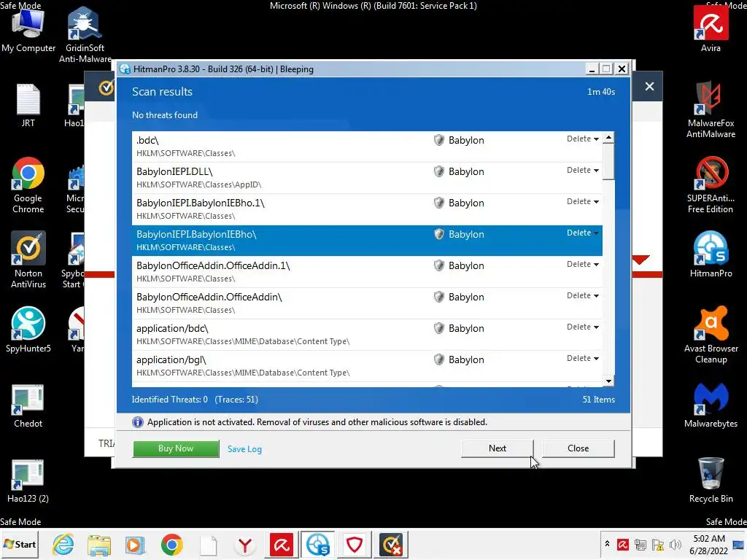The height and width of the screenshot is (560, 747).
Task: Click blank document taskbar icon
Action: click(x=209, y=544)
